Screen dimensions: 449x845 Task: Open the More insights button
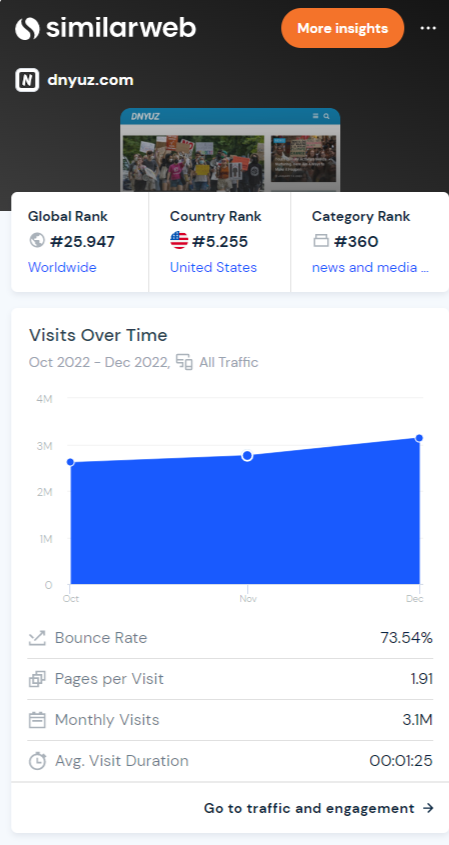(342, 28)
